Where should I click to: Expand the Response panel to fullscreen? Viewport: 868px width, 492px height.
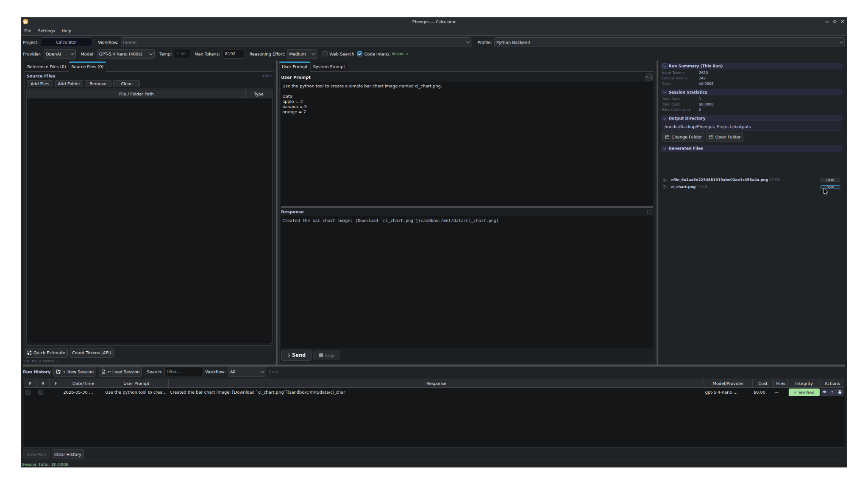(x=649, y=212)
